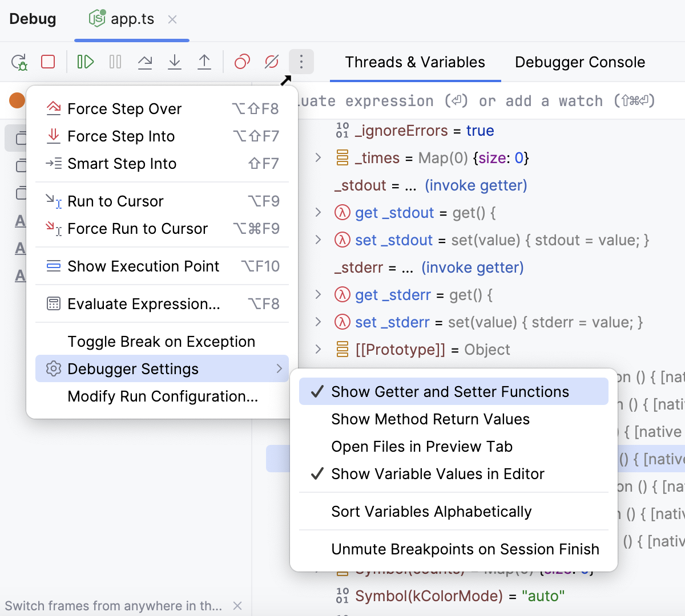Select Evaluate Expression menu item
This screenshot has width=685, height=616.
[x=143, y=304]
